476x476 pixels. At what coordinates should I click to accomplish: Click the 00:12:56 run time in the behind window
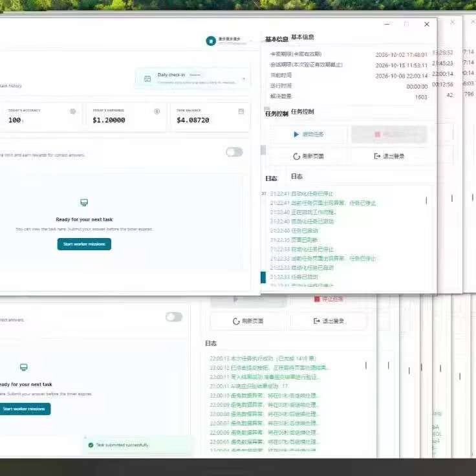point(442,84)
